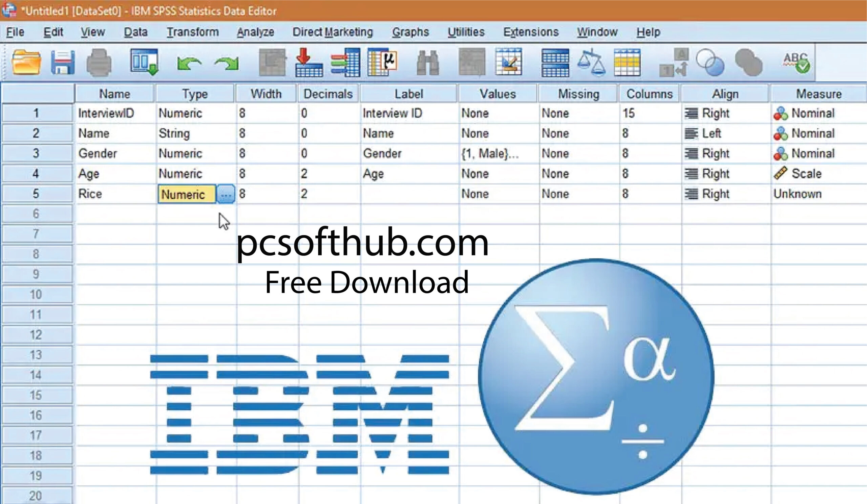Click the Nominal measure icon for InterviewID
The image size is (867, 504).
778,113
